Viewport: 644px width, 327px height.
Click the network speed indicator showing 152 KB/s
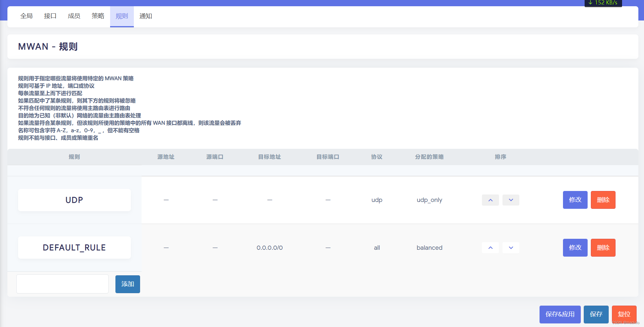pos(603,3)
